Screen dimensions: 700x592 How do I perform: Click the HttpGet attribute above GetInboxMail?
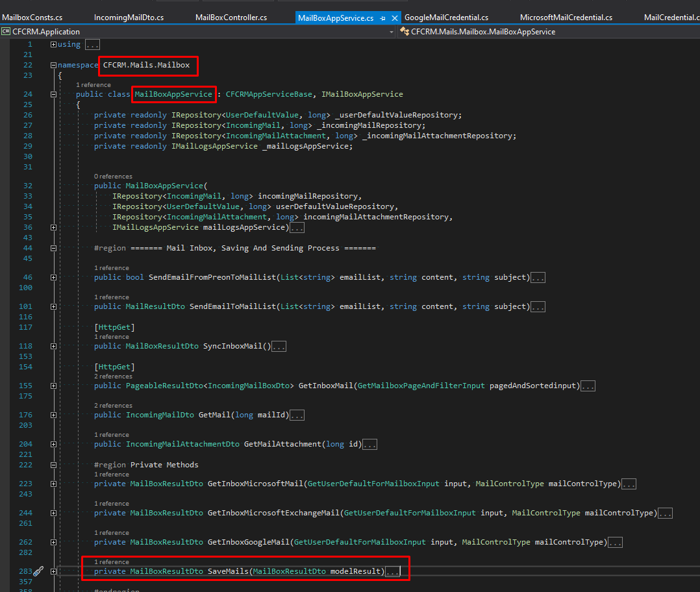[x=114, y=367]
